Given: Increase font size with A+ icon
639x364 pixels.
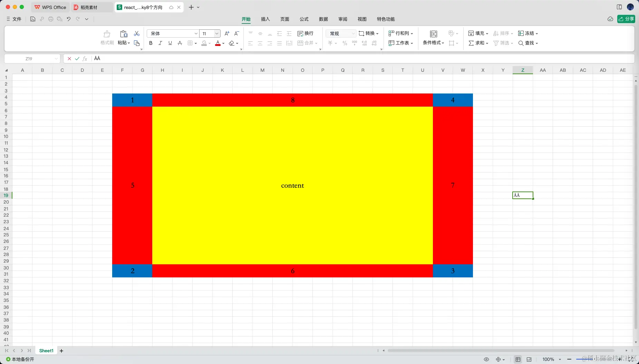Looking at the screenshot, I should (x=227, y=33).
